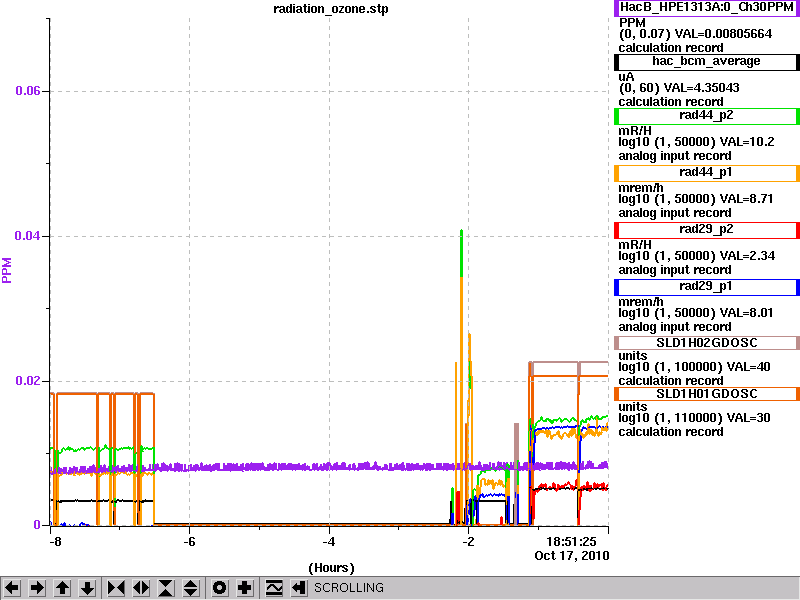
Task: Click the VAL=0.00805664 readout
Action: [723, 34]
